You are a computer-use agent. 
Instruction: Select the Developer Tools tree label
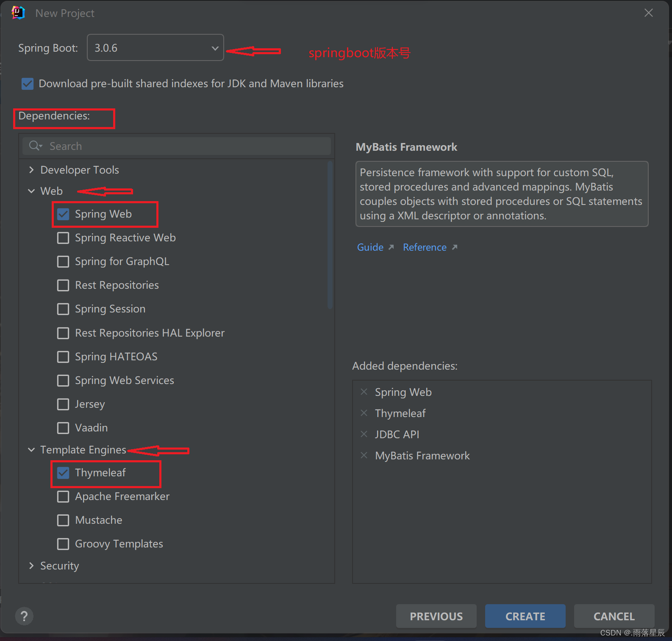(x=80, y=170)
